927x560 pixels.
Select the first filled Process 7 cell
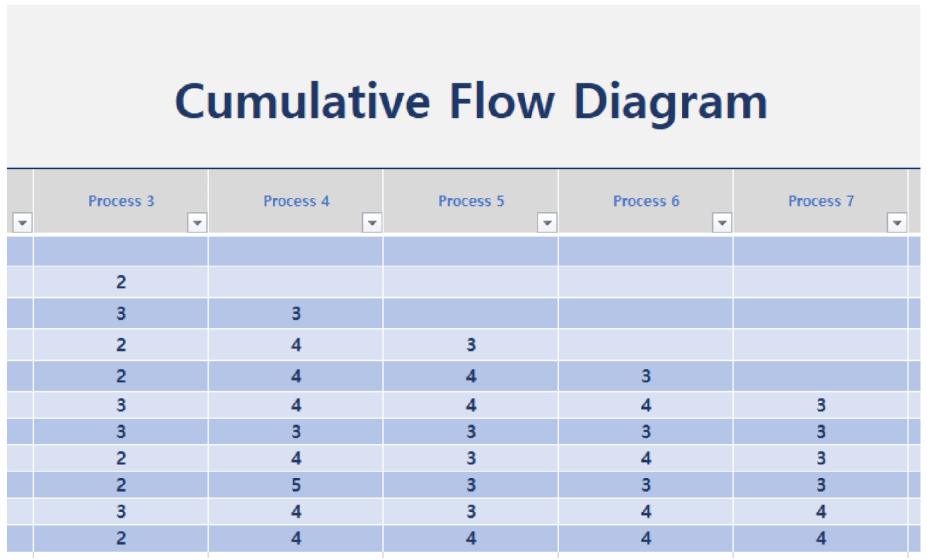pos(821,405)
